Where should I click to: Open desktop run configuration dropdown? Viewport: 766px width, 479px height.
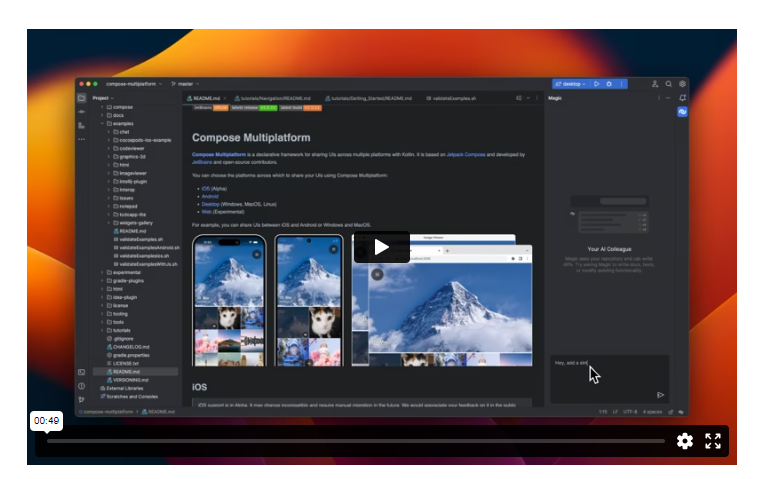(571, 84)
